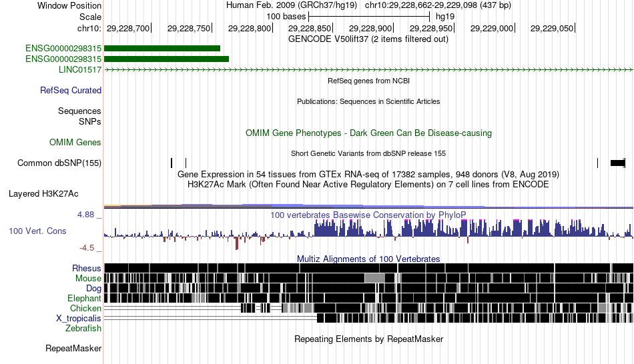This screenshot has width=634, height=364.
Task: Select the wide black dbSNP variant block
Action: (617, 163)
